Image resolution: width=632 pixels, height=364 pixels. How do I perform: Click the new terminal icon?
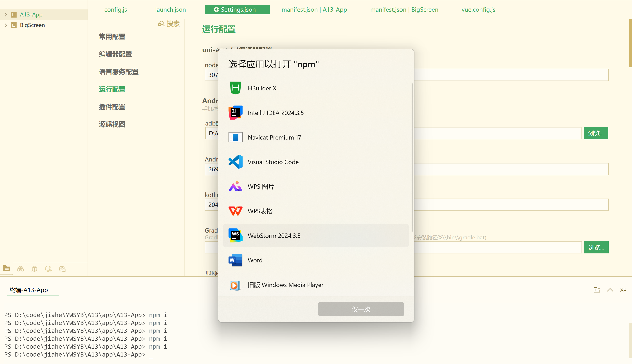click(597, 290)
